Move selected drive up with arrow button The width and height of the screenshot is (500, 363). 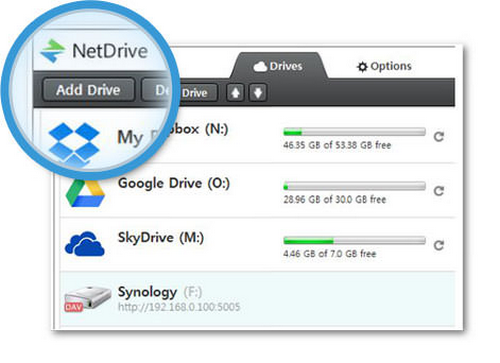click(235, 92)
